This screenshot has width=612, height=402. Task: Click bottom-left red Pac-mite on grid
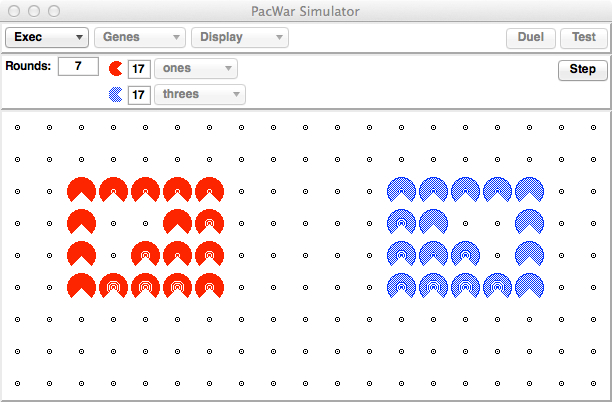click(x=81, y=286)
